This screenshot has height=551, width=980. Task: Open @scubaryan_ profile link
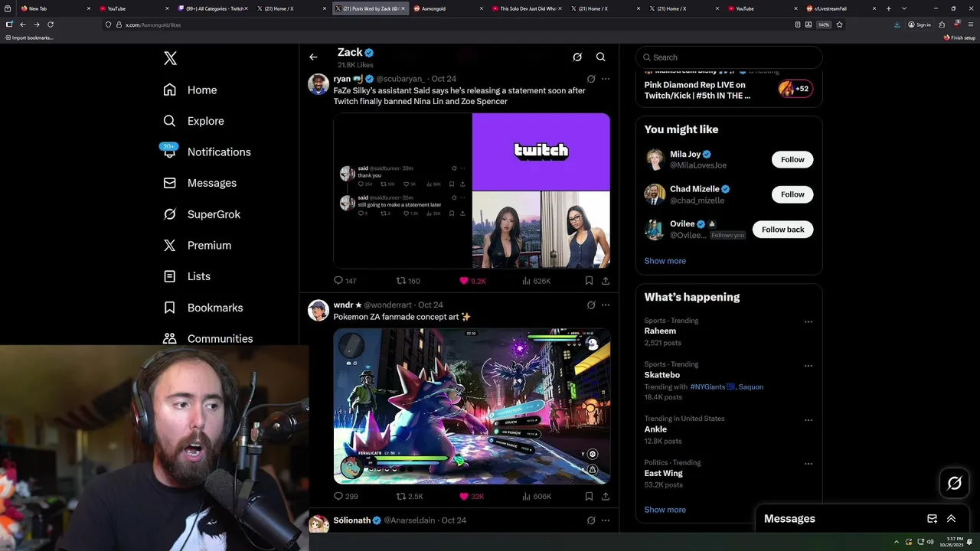click(400, 79)
